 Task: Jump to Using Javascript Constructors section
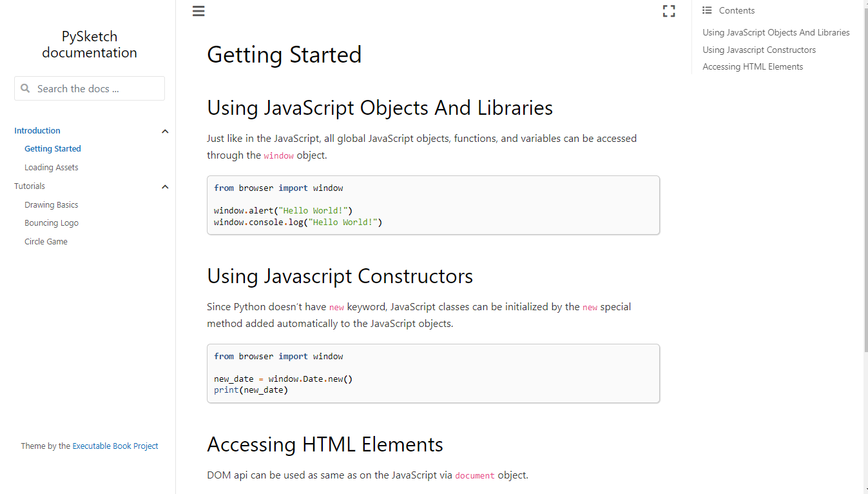759,50
